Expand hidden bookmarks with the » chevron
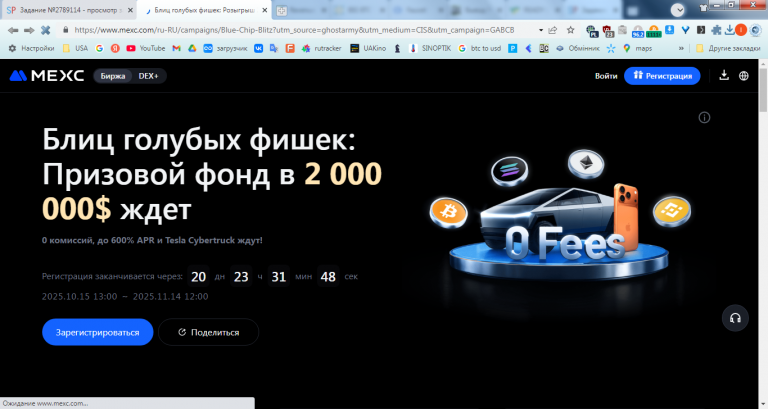768x409 pixels. [x=681, y=48]
